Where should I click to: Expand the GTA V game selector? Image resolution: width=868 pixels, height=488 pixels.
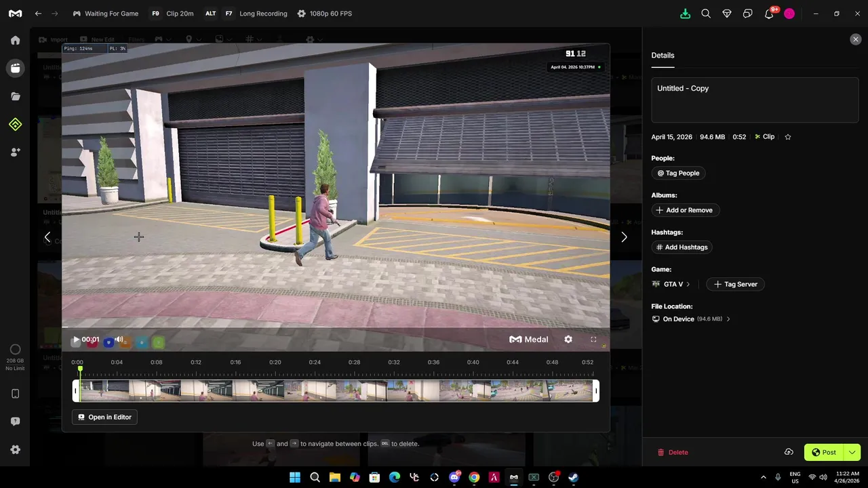pos(671,285)
